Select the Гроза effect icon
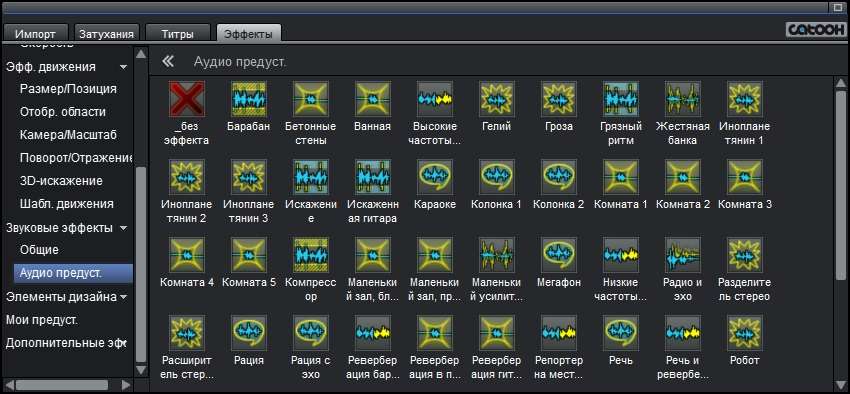The width and height of the screenshot is (850, 394). pos(558,99)
